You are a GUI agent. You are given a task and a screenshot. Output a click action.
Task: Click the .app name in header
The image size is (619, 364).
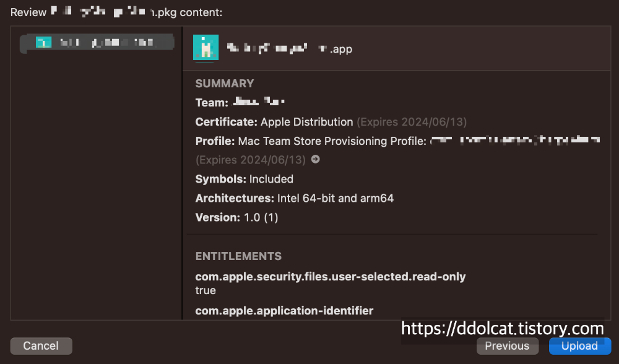pos(289,48)
